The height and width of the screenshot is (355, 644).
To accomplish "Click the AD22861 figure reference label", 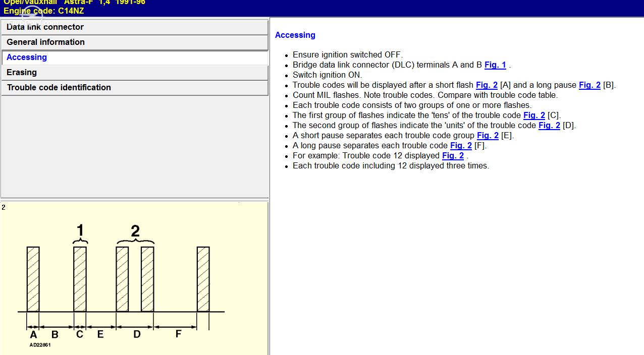I will pos(40,345).
